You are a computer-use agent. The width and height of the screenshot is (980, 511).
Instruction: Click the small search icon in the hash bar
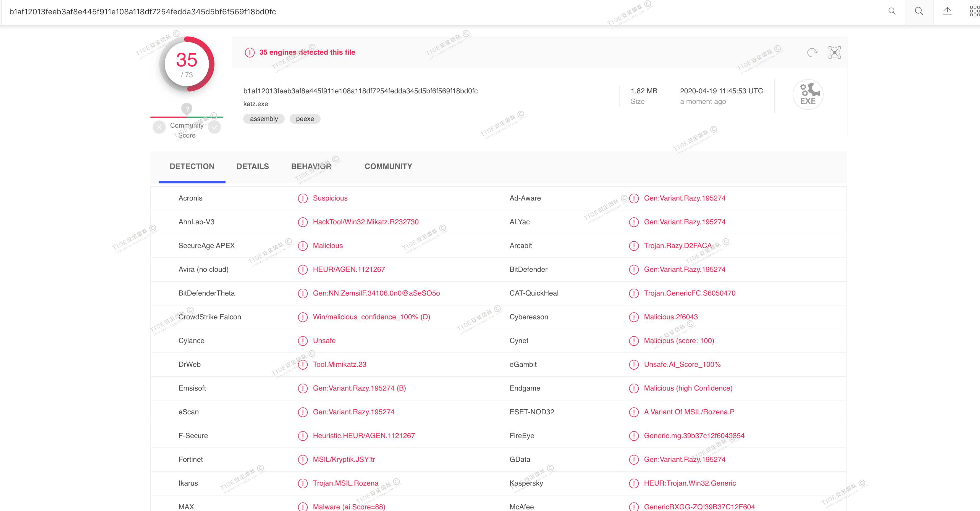[892, 11]
